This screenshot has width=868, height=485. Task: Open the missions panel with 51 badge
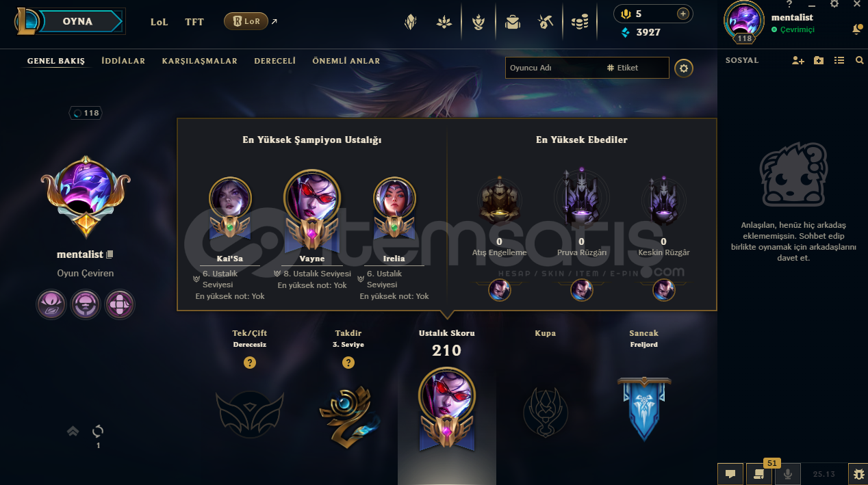coord(758,473)
